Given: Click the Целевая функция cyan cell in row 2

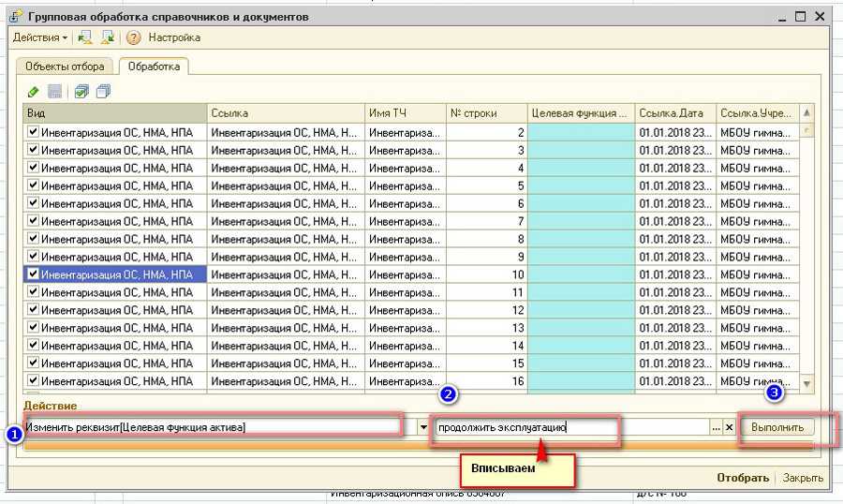Looking at the screenshot, I should coord(581,132).
